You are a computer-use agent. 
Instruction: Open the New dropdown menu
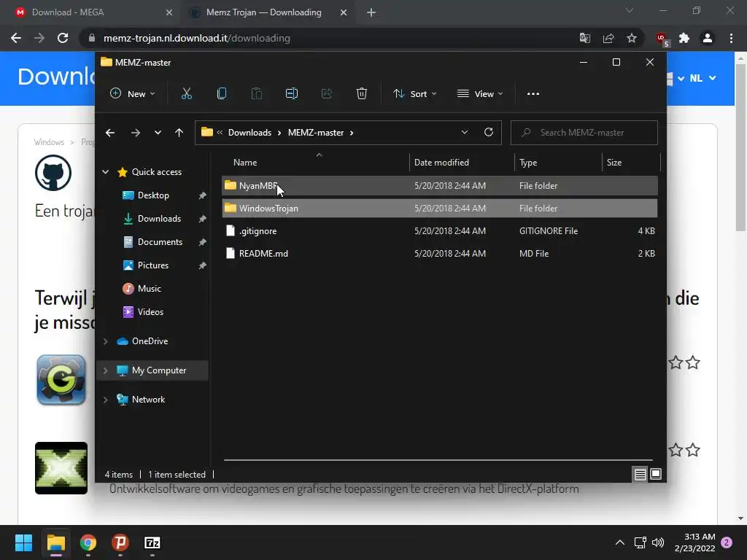pyautogui.click(x=133, y=94)
